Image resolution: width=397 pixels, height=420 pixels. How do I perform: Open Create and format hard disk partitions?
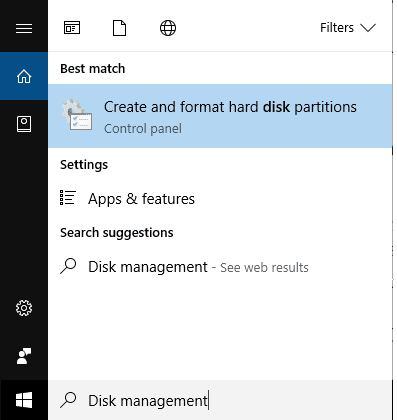220,116
